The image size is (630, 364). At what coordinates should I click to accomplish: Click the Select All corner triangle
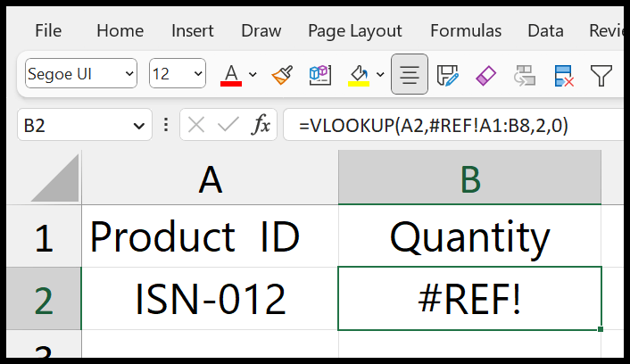[x=55, y=178]
